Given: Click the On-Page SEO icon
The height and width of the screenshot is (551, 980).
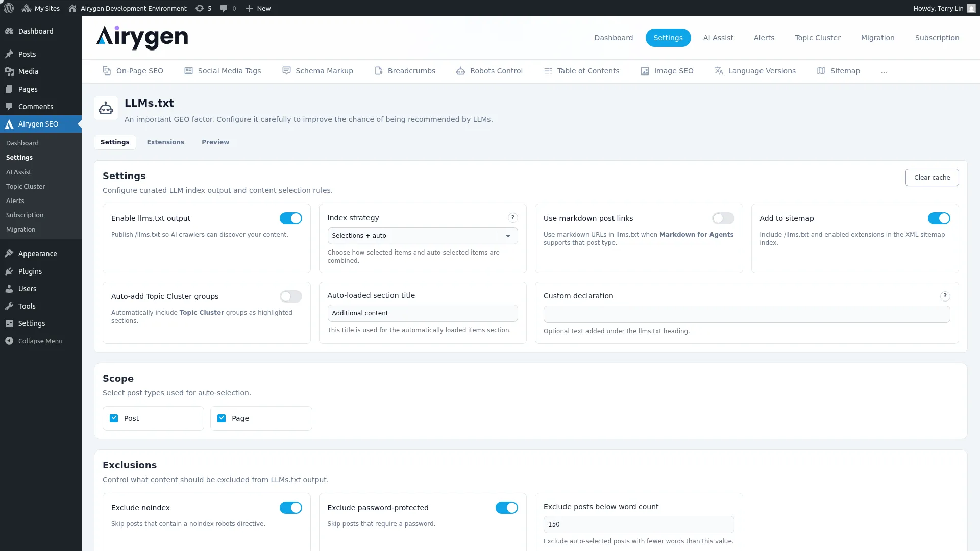Looking at the screenshot, I should (107, 71).
